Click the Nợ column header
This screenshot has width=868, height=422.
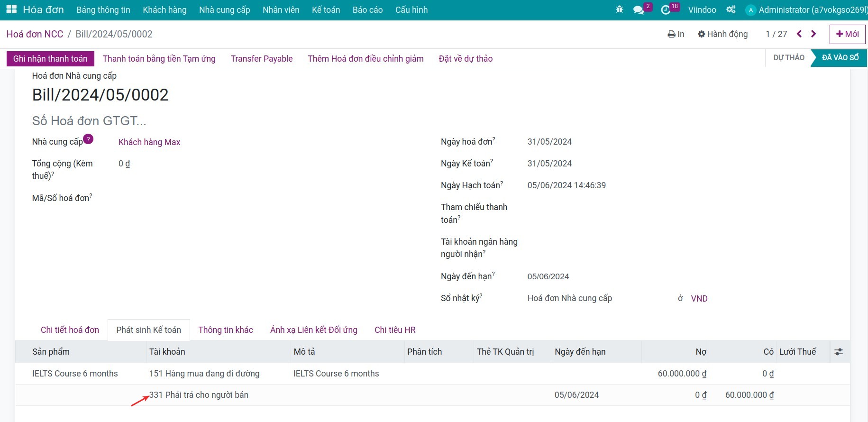coord(675,352)
